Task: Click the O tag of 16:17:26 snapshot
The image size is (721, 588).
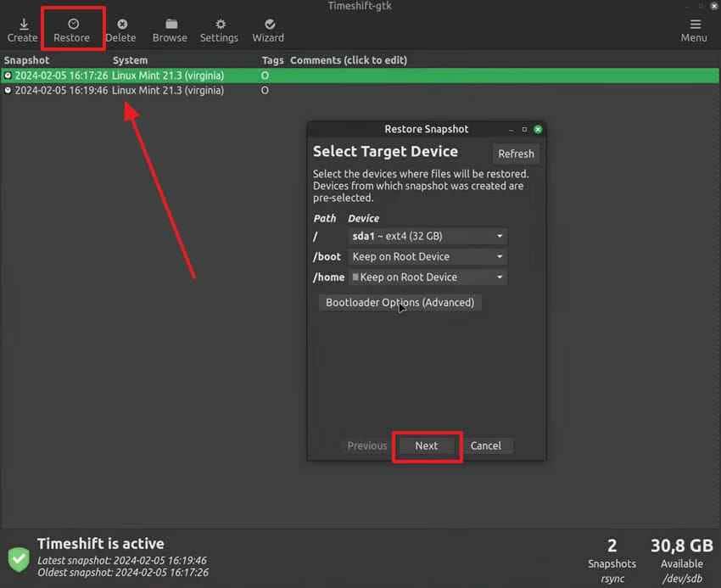Action: pyautogui.click(x=265, y=76)
